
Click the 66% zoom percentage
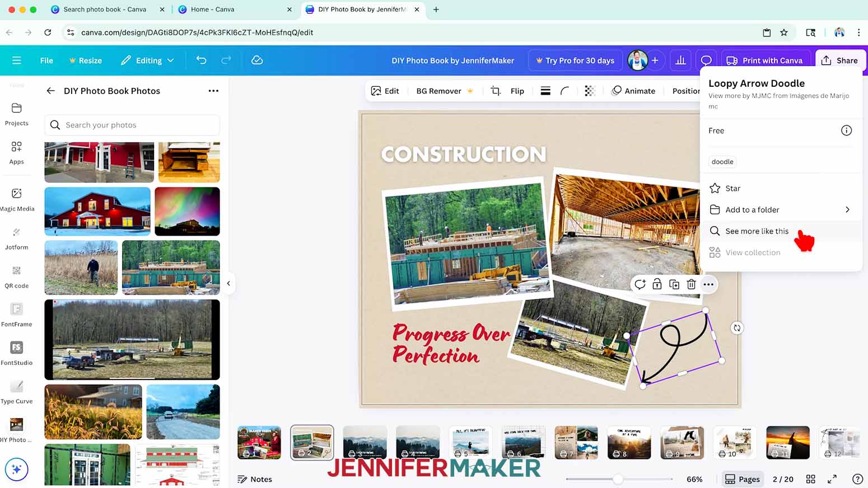[694, 479]
